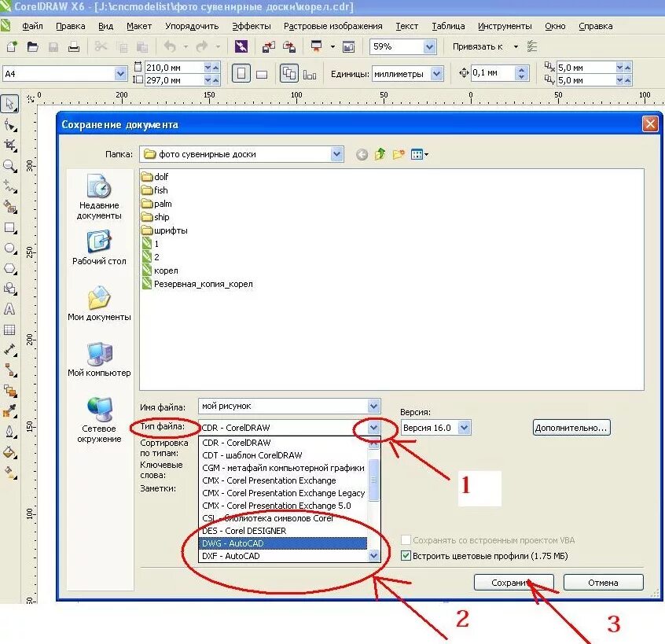Viewport: 665px width, 644px height.
Task: Open the file type dropdown arrow
Action: (373, 427)
